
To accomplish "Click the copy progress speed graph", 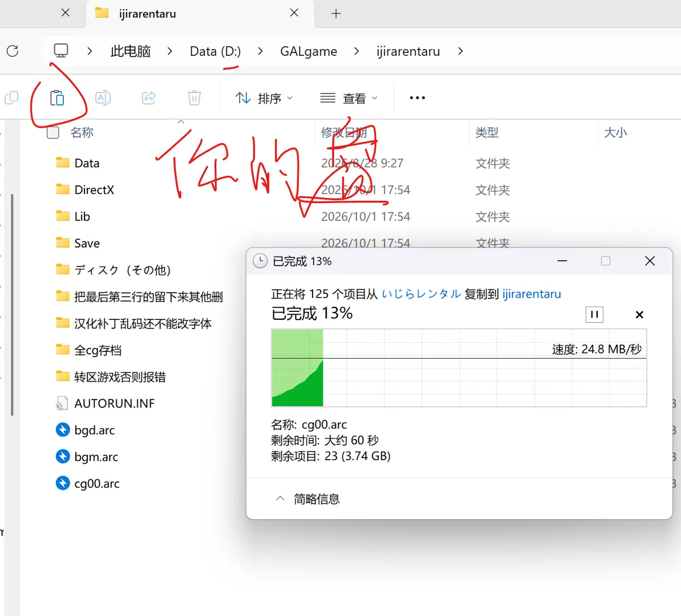I will (459, 367).
